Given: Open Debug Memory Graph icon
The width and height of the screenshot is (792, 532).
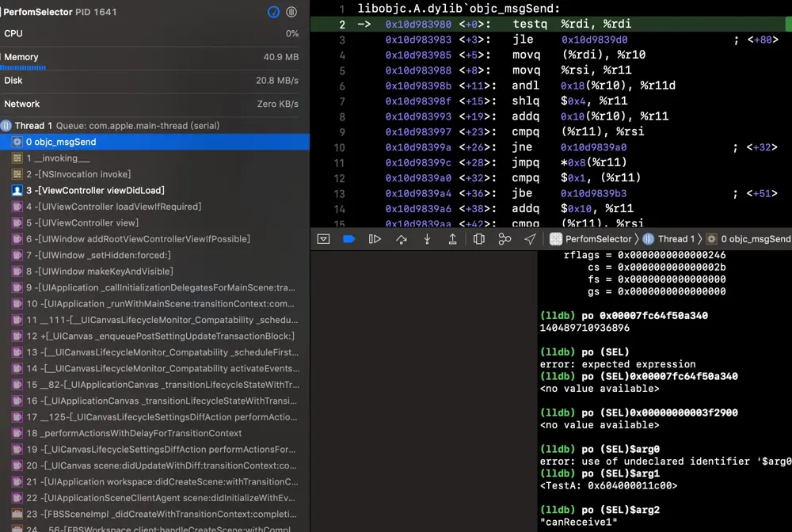Looking at the screenshot, I should tap(505, 239).
